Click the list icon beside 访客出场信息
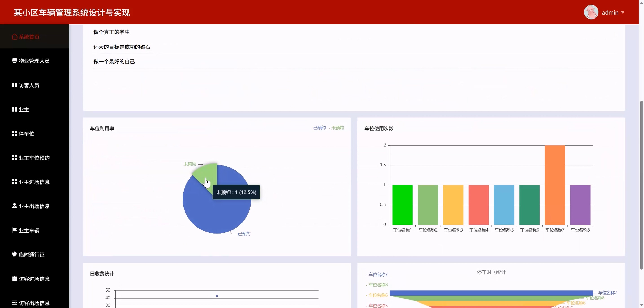 pos(15,303)
